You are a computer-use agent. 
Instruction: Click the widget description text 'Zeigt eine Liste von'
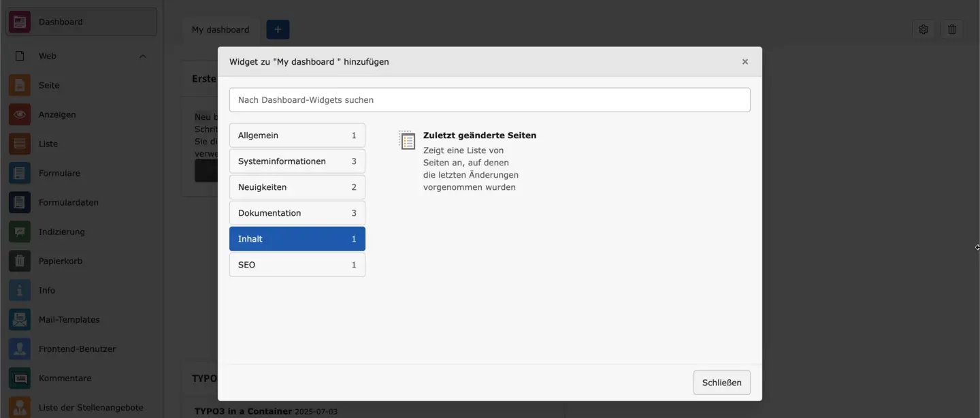(x=463, y=150)
